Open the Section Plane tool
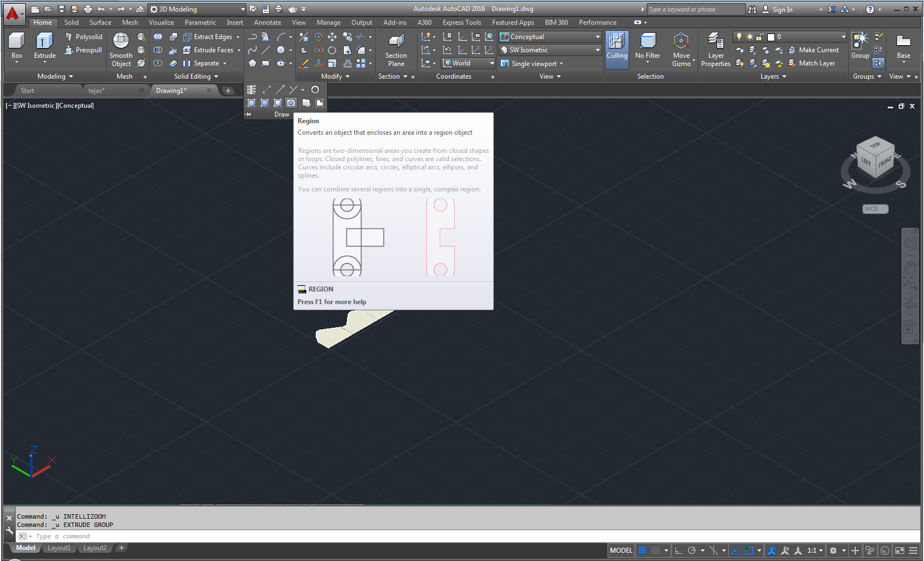 point(396,50)
